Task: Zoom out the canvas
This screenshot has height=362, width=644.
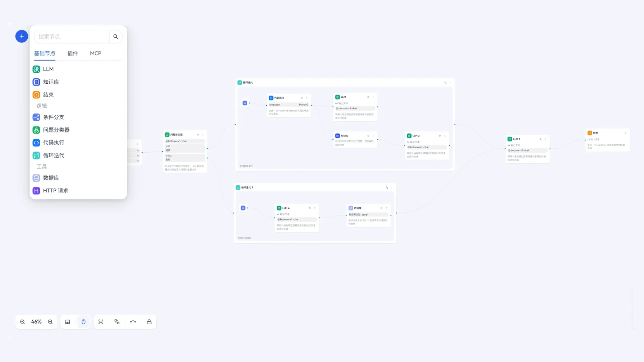Action: pos(23,322)
